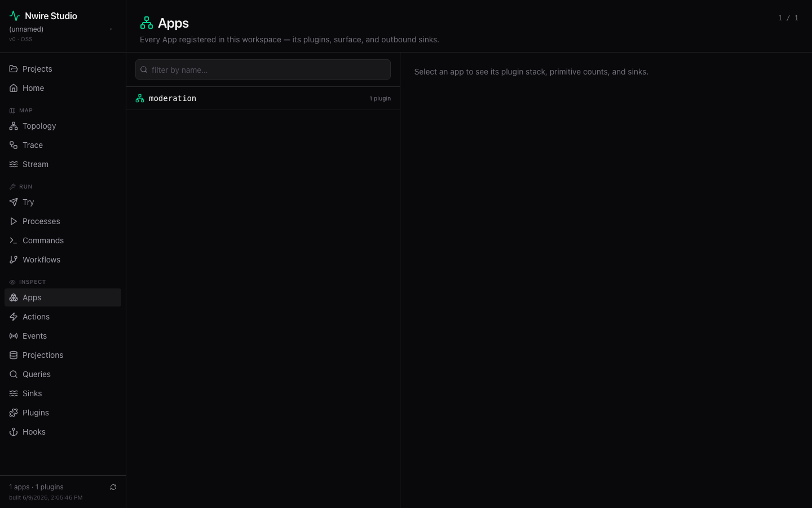
Task: Click the Topology network icon in sidebar
Action: coord(14,126)
